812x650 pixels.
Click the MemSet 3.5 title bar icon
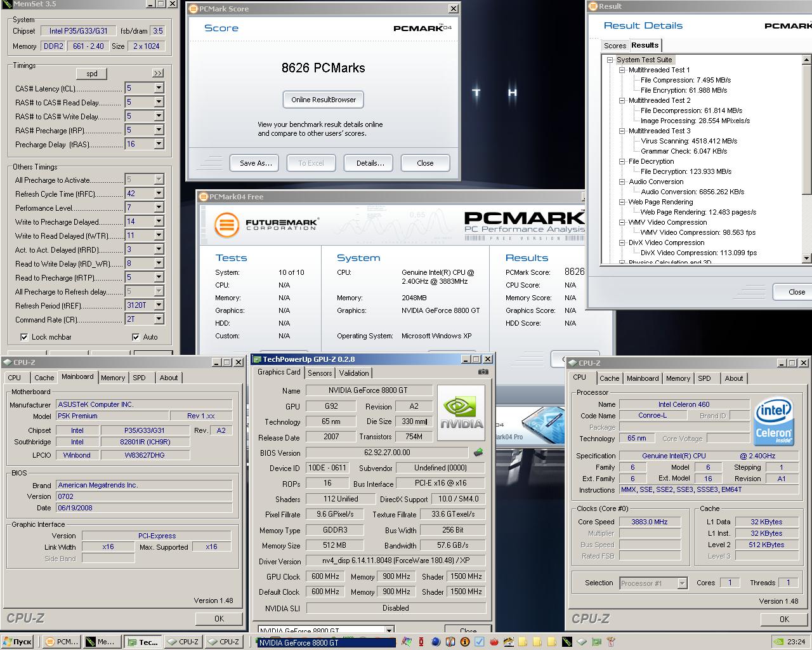[7, 4]
